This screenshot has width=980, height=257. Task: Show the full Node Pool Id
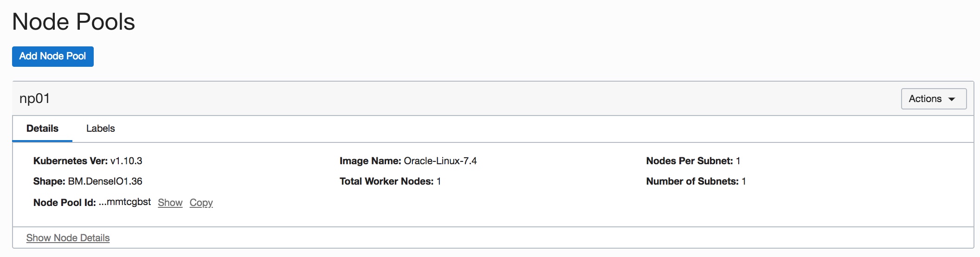point(170,203)
